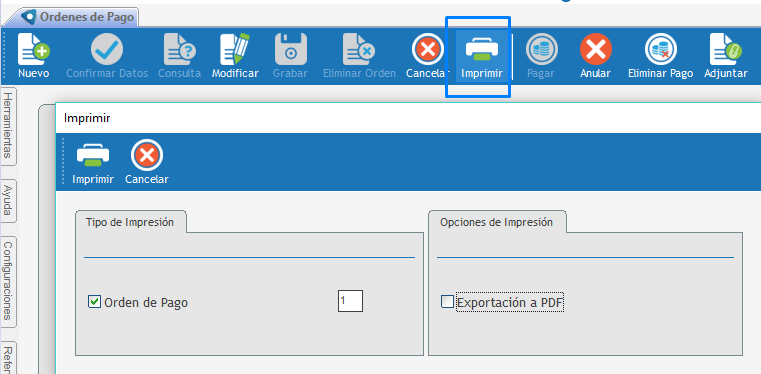The image size is (761, 374).
Task: Uncheck the Orden de Pago checkbox
Action: click(x=94, y=302)
